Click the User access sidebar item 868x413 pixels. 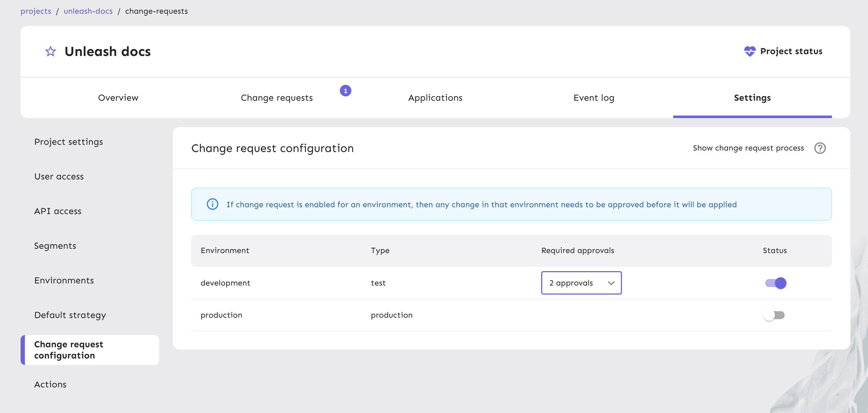pyautogui.click(x=59, y=175)
